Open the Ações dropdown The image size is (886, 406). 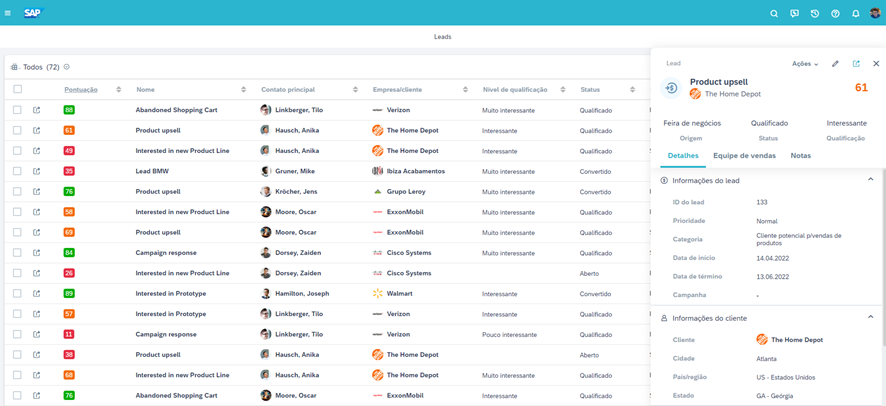[x=805, y=64]
